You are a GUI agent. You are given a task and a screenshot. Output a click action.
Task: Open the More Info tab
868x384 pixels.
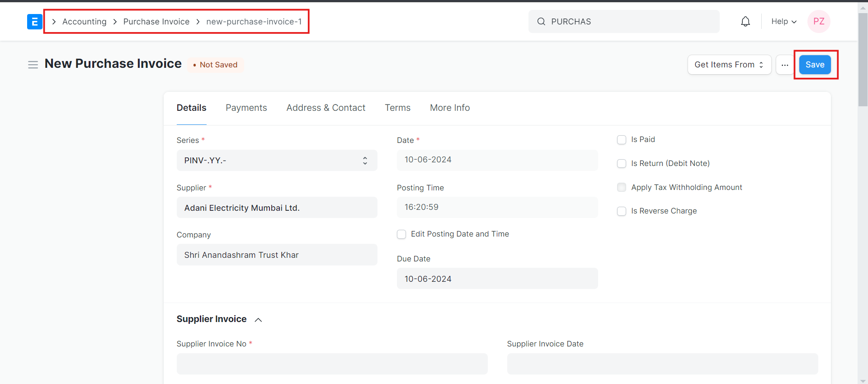click(450, 108)
